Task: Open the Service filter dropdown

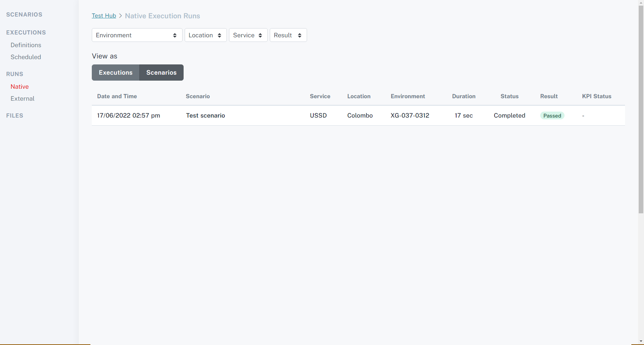Action: pyautogui.click(x=248, y=35)
